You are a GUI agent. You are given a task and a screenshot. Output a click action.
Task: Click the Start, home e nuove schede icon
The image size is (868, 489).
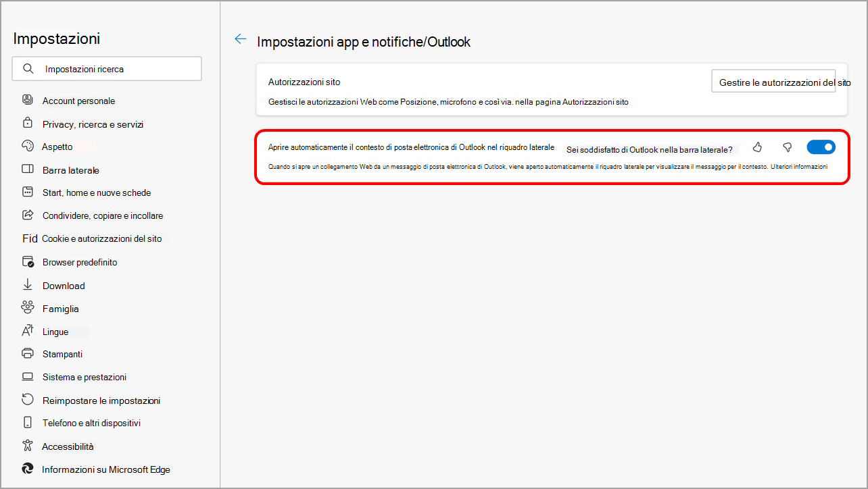[x=28, y=192]
